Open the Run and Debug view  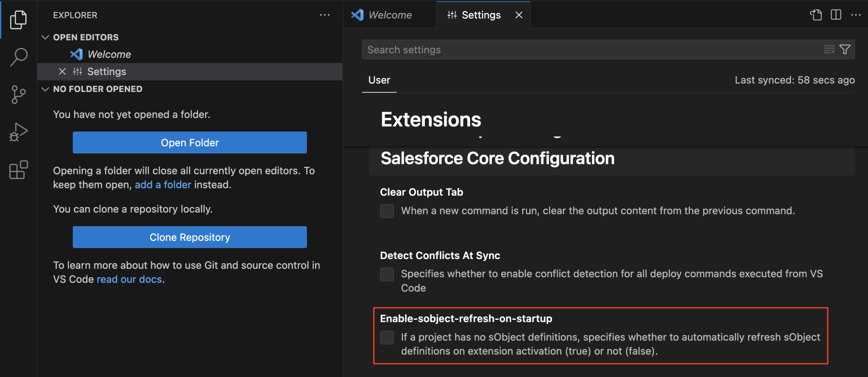pyautogui.click(x=18, y=132)
